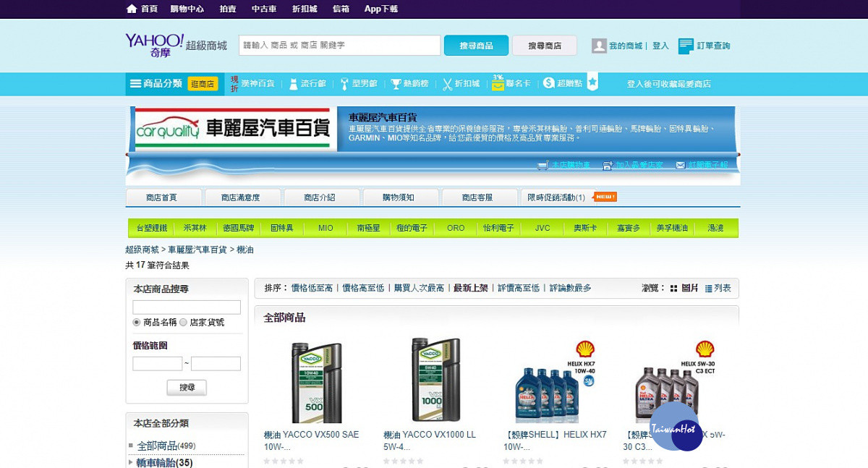Open App下載 in the top bar

pos(381,9)
